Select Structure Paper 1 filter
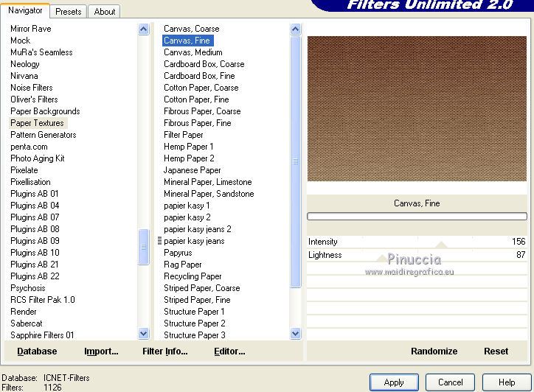Image resolution: width=534 pixels, height=392 pixels. 194,312
